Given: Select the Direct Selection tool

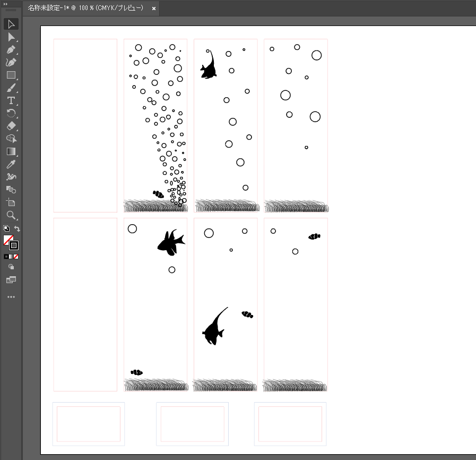Looking at the screenshot, I should tap(11, 37).
